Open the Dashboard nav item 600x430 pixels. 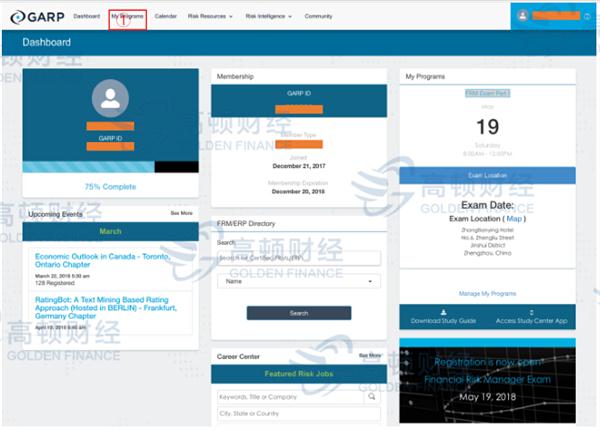pos(86,16)
